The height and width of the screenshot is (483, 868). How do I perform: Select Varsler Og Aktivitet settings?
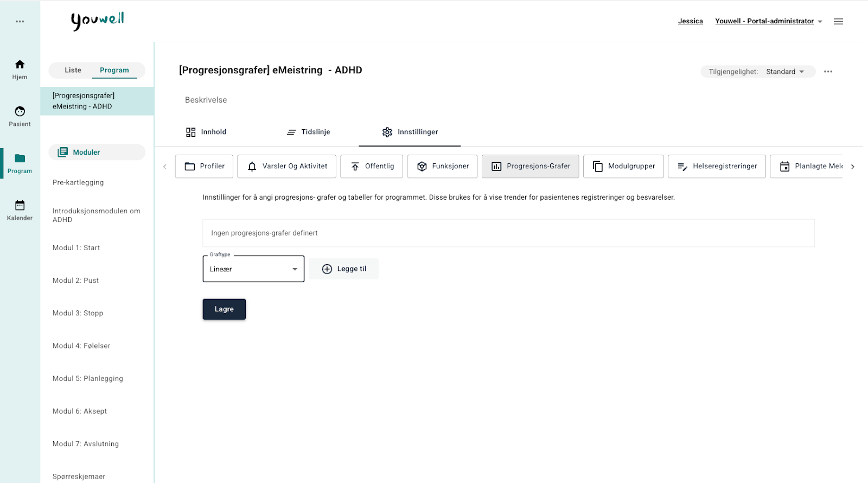[287, 167]
